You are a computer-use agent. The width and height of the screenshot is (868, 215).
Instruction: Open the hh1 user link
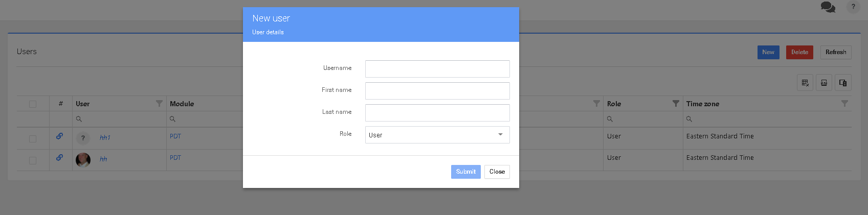click(105, 138)
